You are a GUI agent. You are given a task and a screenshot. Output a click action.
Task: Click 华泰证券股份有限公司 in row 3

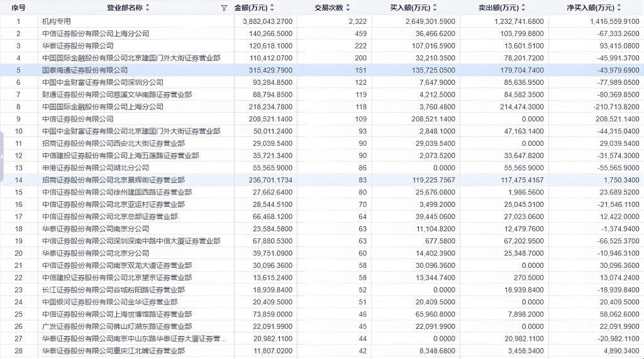pos(77,46)
